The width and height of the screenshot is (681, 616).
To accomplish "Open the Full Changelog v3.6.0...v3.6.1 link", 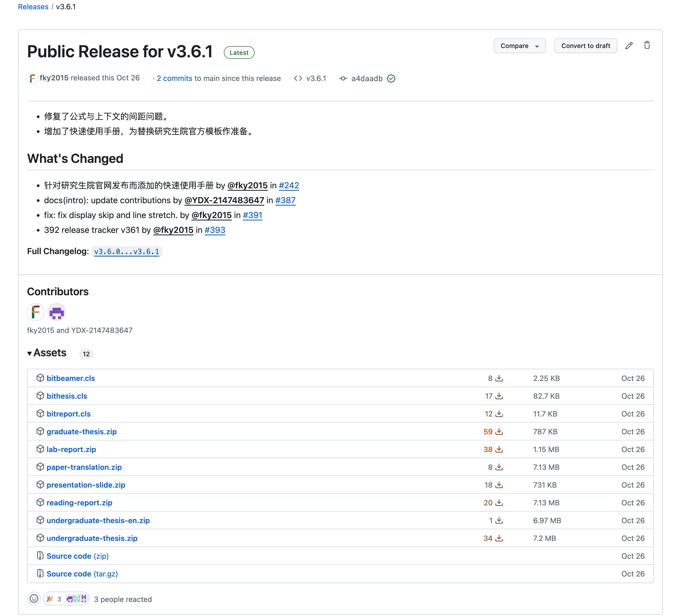I will click(x=127, y=251).
